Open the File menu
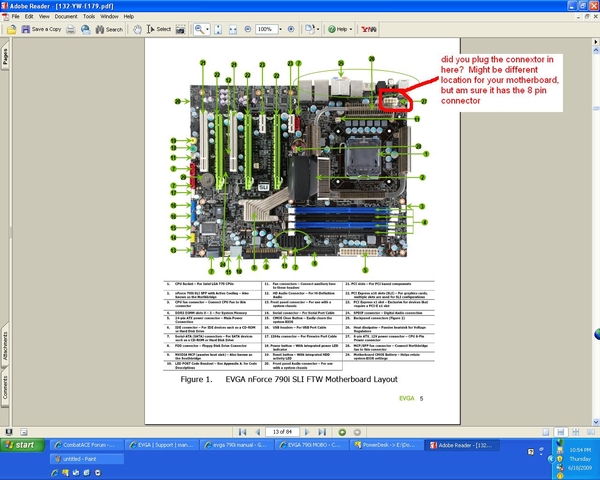600x480 pixels. (15, 16)
